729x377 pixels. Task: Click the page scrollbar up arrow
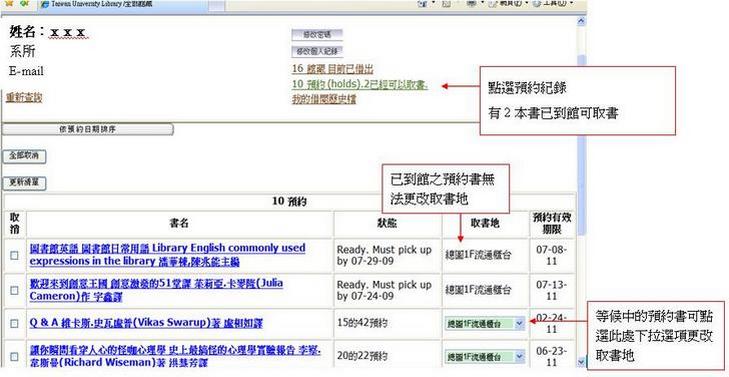click(x=581, y=21)
